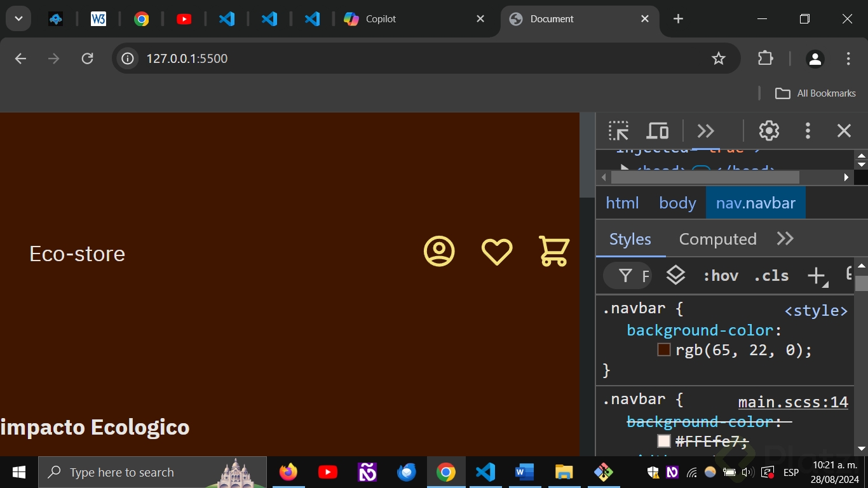Open DevTools customize three-dot menu

click(808, 131)
